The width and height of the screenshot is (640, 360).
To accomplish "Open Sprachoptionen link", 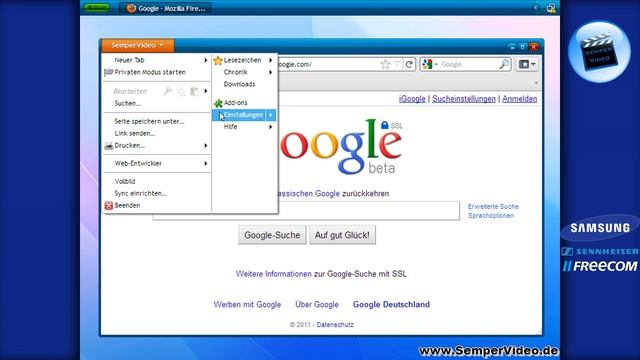I will (491, 216).
